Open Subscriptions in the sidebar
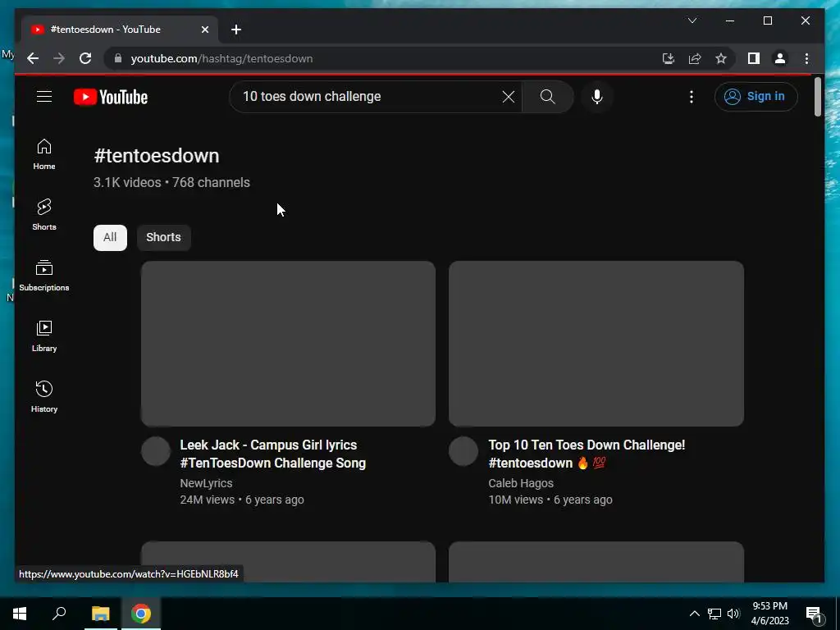The image size is (840, 630). (44, 276)
